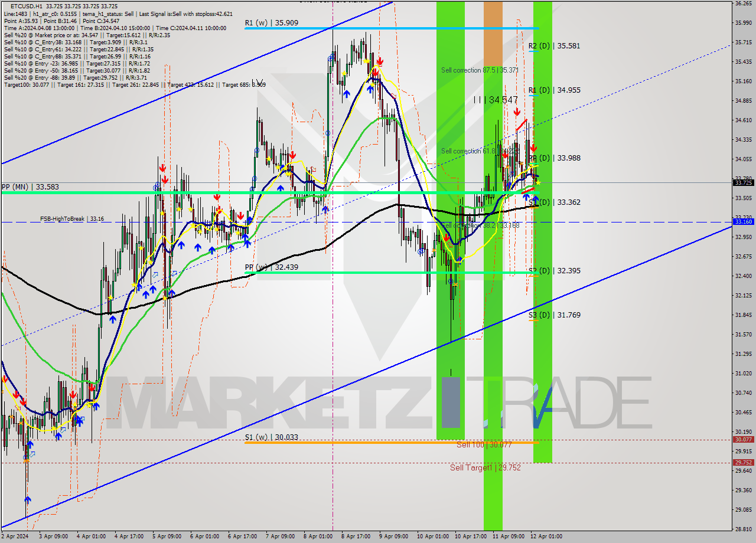Click the Point A:35.93 info line
Screen dimensions: 756x543
(61, 21)
